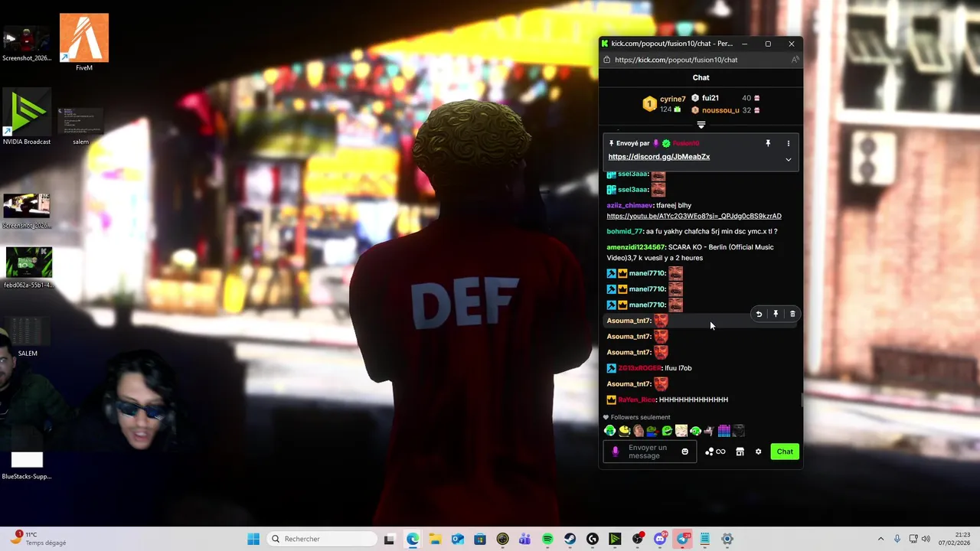
Task: Open the youtu.be link from aziiz_chimaev
Action: (x=694, y=217)
